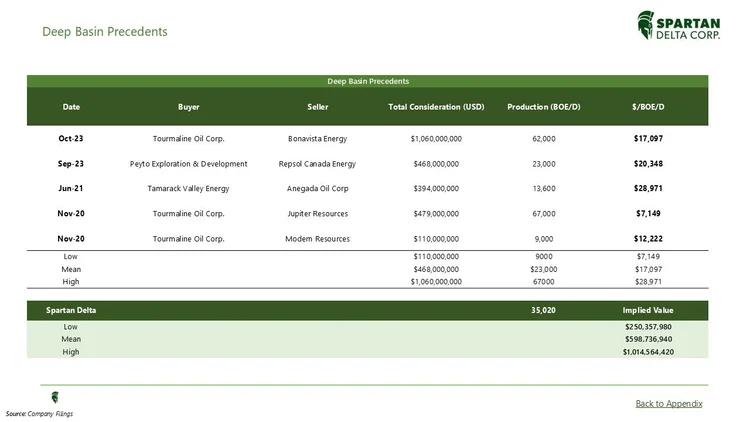The height and width of the screenshot is (422, 750).
Task: Click the 35,020 Spartan Delta production figure
Action: tap(544, 310)
